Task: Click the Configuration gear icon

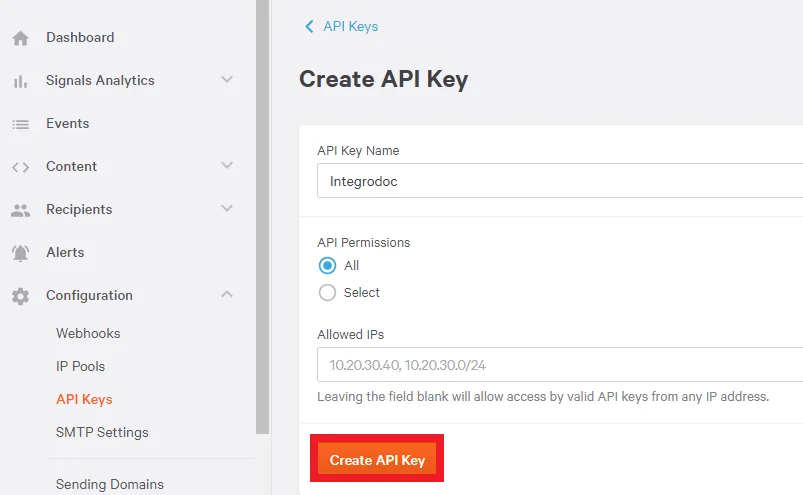Action: (20, 296)
